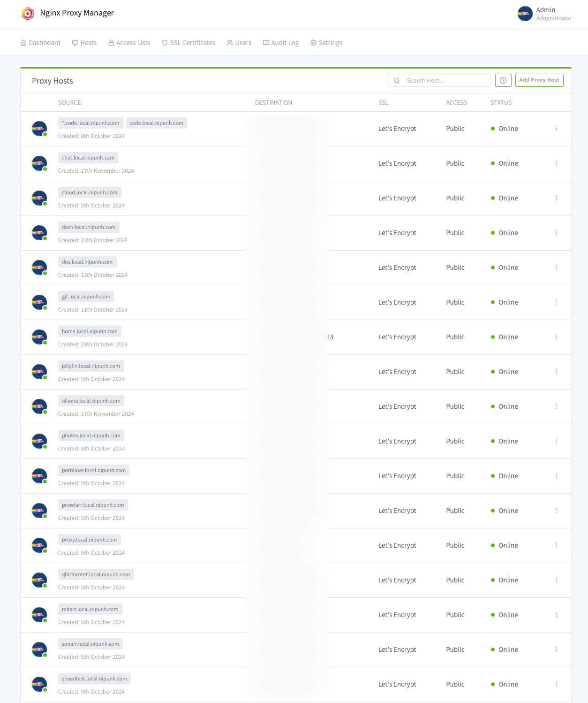Click the Audit Log book icon
588x703 pixels.
point(266,42)
